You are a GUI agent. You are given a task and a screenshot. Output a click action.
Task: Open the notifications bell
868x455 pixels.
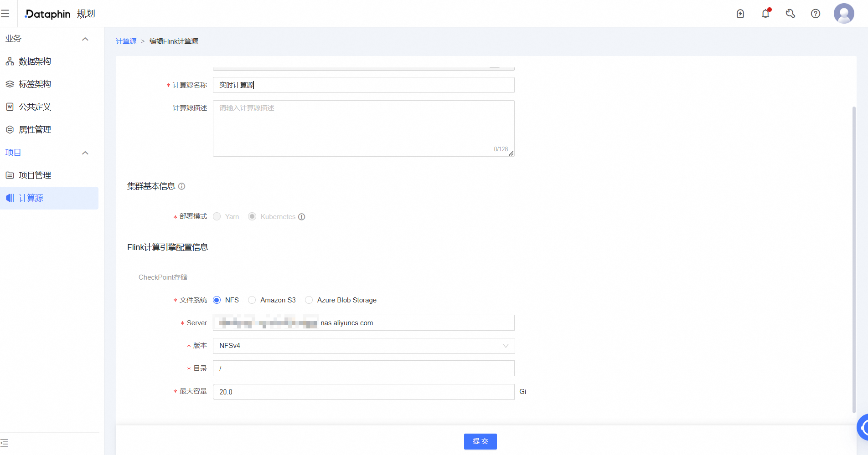click(x=765, y=14)
